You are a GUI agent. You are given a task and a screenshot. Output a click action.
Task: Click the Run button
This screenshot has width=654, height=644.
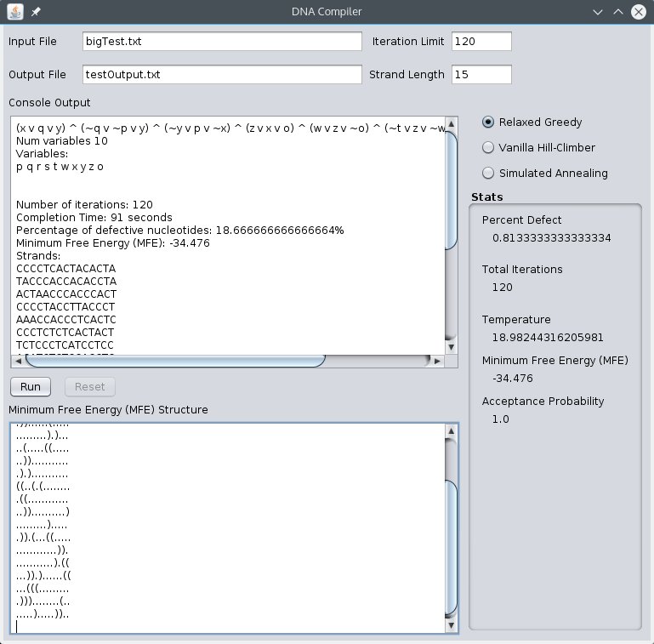point(31,386)
